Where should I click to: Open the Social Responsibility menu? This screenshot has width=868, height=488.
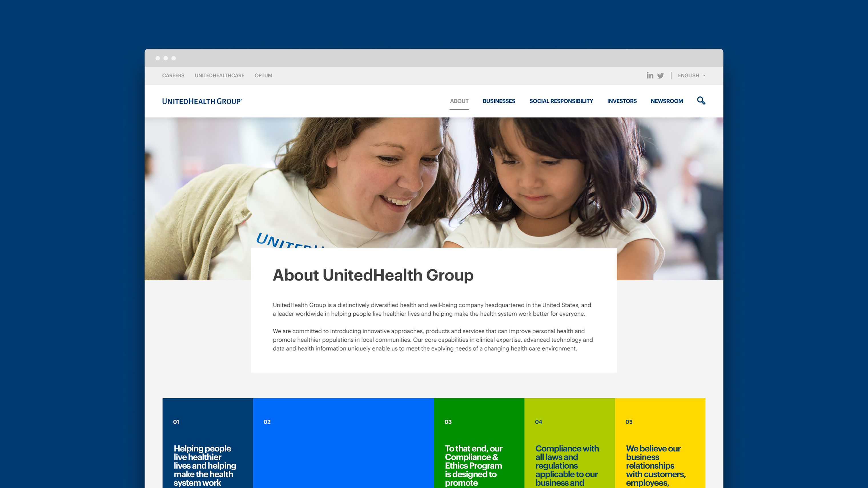[561, 101]
